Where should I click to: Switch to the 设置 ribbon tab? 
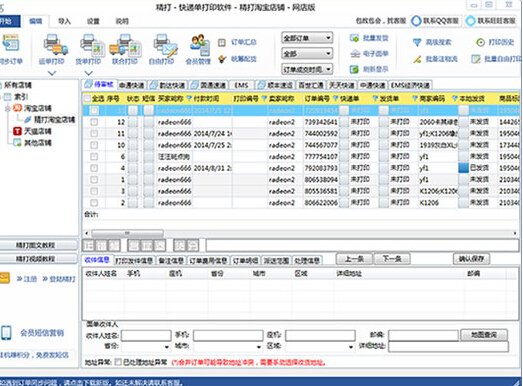93,21
